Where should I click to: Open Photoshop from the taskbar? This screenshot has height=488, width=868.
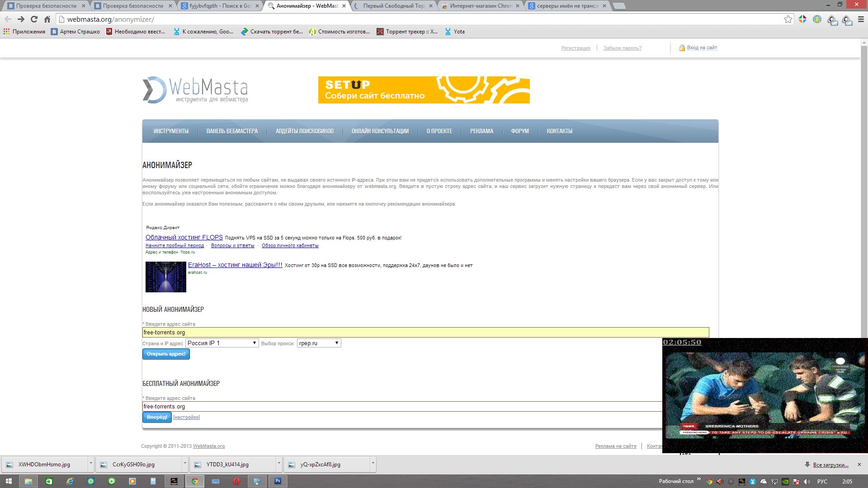pyautogui.click(x=278, y=481)
